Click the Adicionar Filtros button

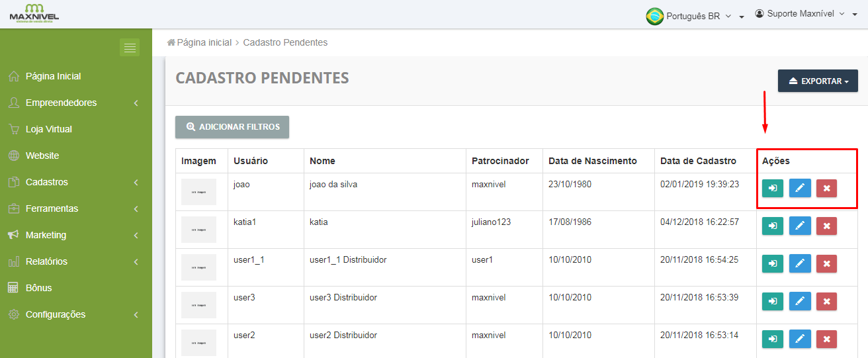tap(232, 127)
